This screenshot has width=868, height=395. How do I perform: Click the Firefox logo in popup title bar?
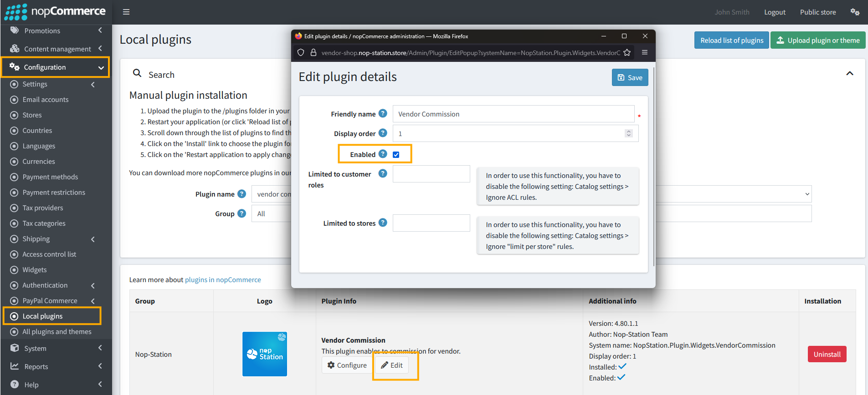(x=298, y=36)
